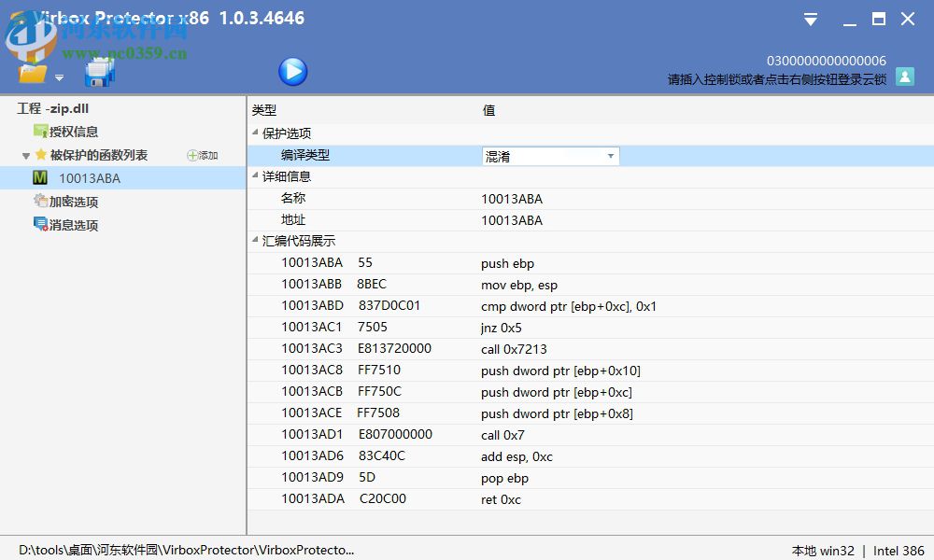Click the save project toolbar icon
The width and height of the screenshot is (934, 560).
click(98, 72)
